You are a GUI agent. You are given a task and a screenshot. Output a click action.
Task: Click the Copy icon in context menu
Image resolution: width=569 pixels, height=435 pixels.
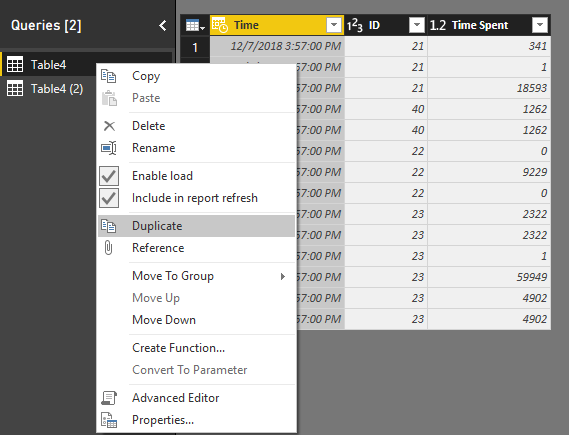pyautogui.click(x=109, y=76)
